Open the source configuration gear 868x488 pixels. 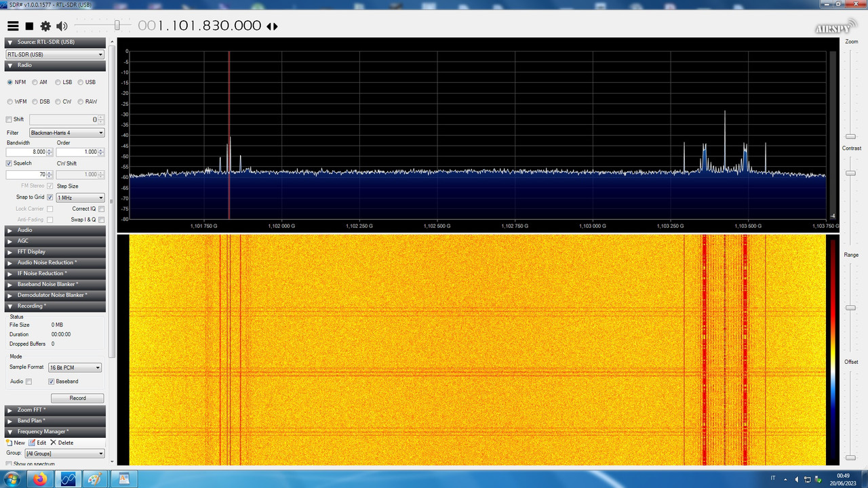(x=45, y=26)
